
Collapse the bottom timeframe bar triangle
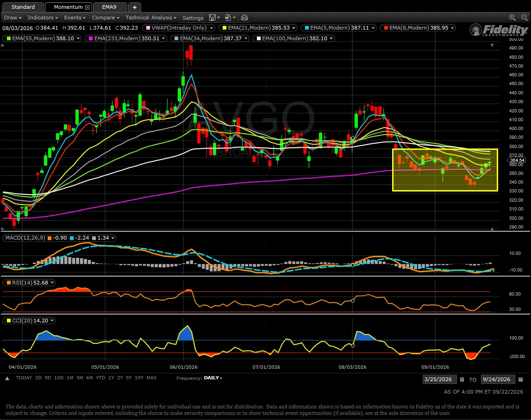(x=7, y=378)
